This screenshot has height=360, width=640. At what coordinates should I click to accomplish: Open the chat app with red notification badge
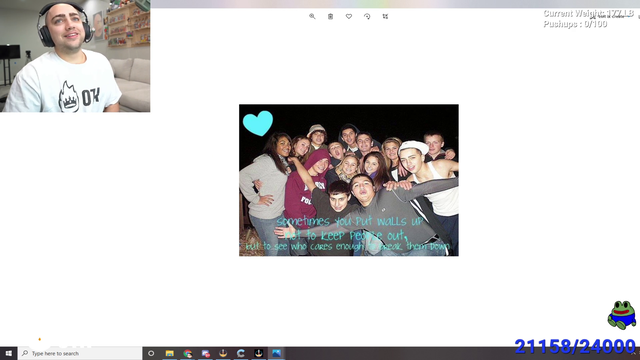click(206, 353)
